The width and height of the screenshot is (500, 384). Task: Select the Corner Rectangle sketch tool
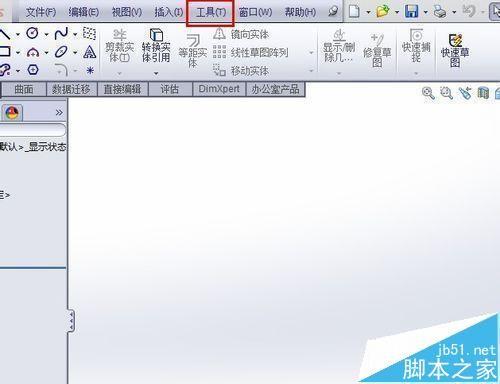point(5,52)
